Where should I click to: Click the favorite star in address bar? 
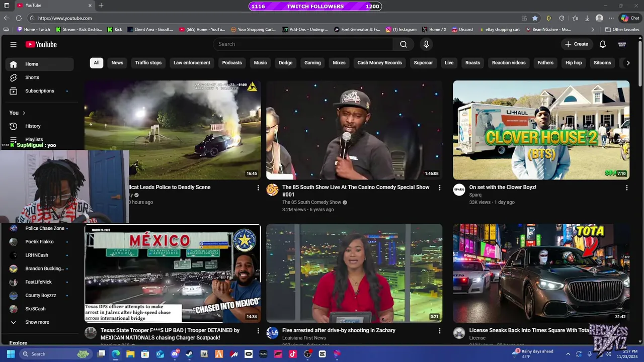[535, 18]
